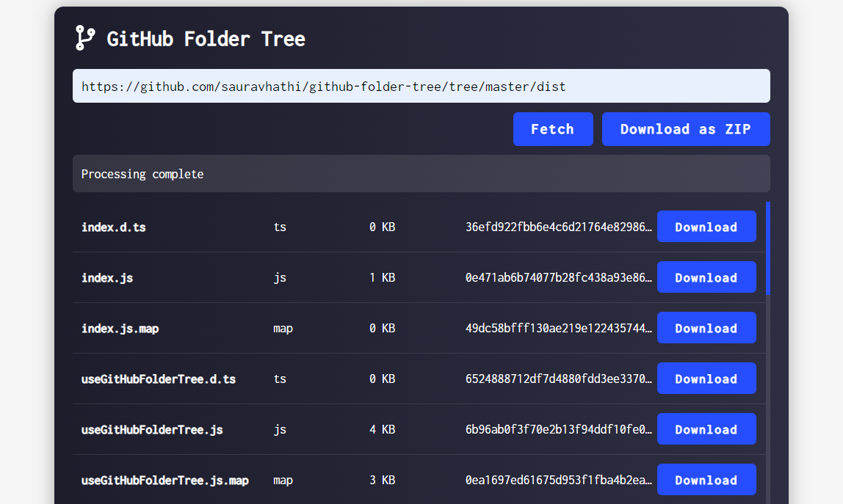
Task: Download the useGitHubFolderTree.js file
Action: click(x=706, y=428)
